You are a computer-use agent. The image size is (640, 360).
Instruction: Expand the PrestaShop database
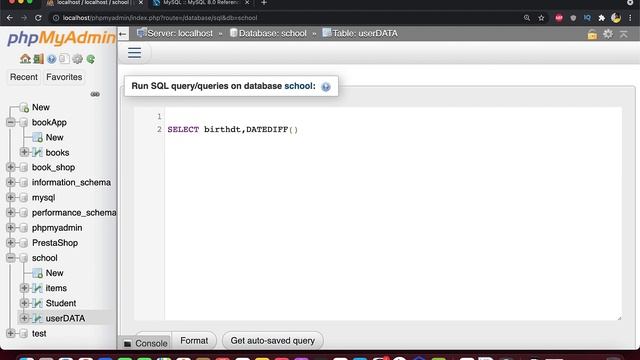coord(11,242)
